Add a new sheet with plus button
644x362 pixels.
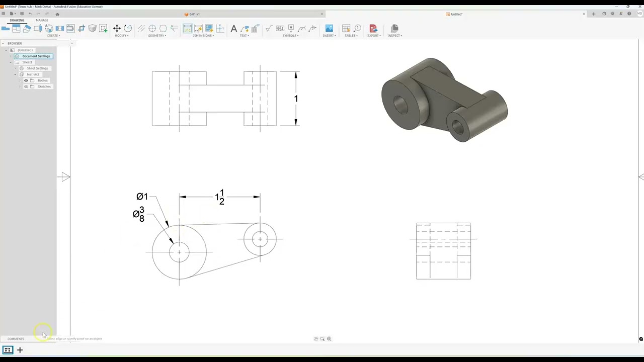click(20, 350)
